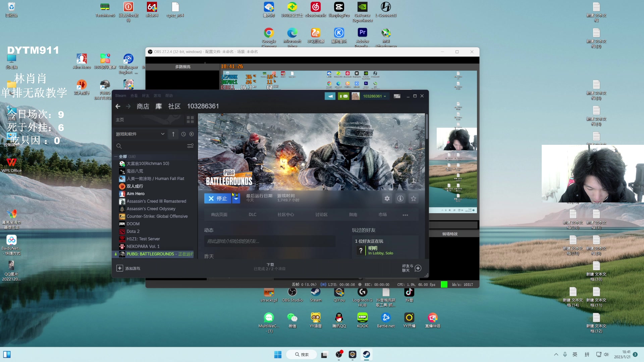Click Steam icon in Windows taskbar
This screenshot has width=644, height=362.
(366, 354)
